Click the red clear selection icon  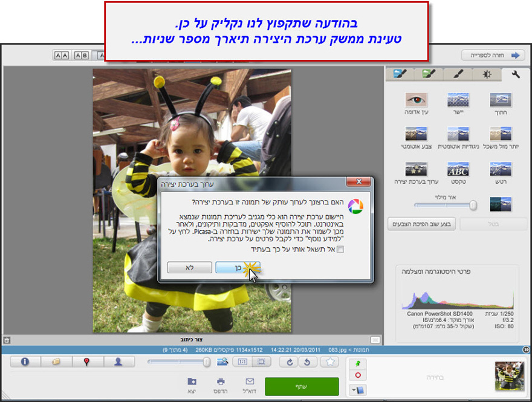tap(358, 375)
